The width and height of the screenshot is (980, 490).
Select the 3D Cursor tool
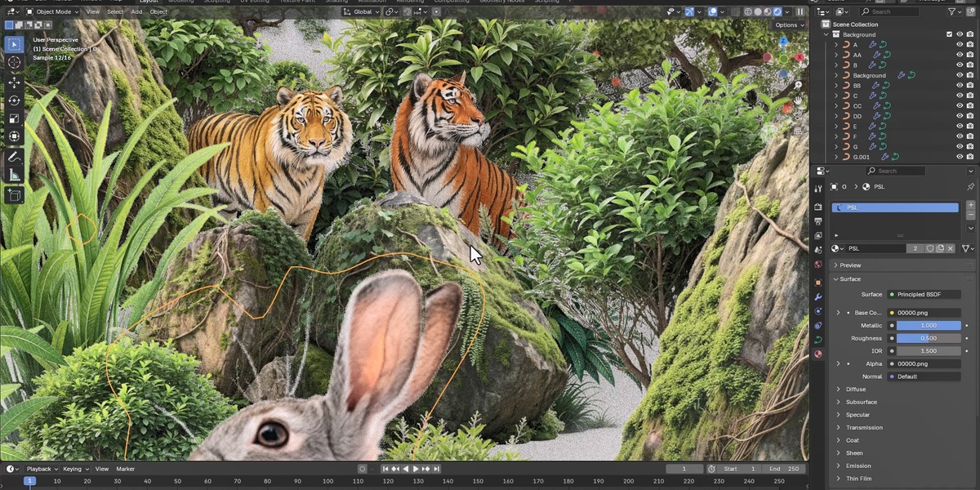point(14,63)
